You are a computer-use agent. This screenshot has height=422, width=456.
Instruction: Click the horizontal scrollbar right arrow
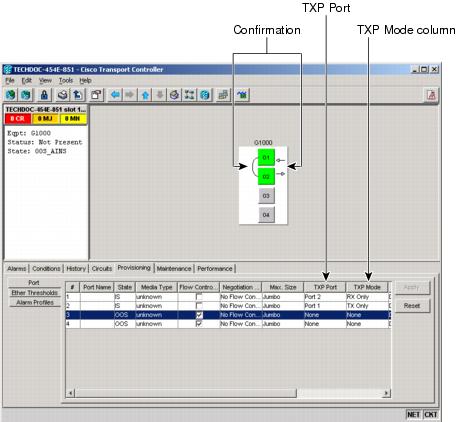click(x=386, y=393)
